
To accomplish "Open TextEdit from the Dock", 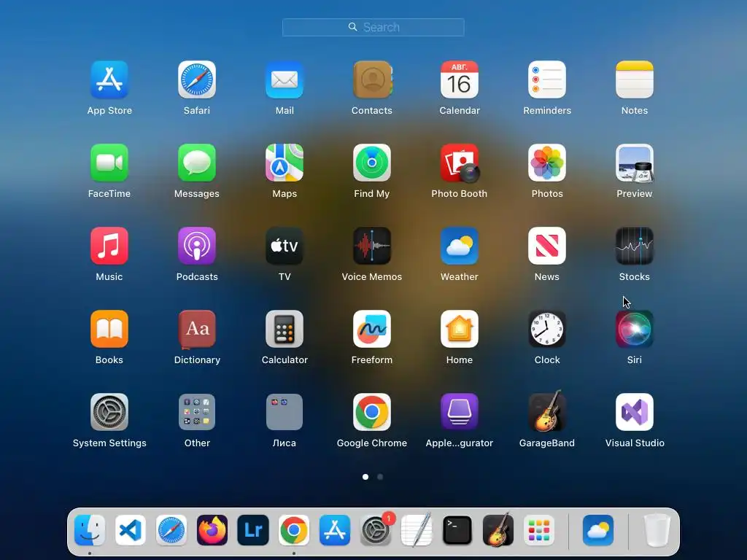I will pyautogui.click(x=417, y=530).
